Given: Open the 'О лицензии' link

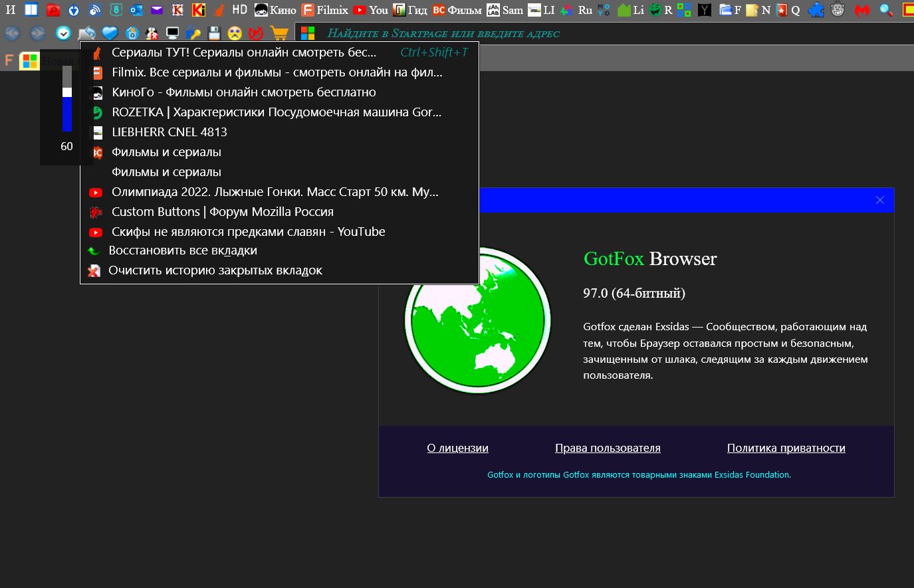Looking at the screenshot, I should (x=458, y=448).
